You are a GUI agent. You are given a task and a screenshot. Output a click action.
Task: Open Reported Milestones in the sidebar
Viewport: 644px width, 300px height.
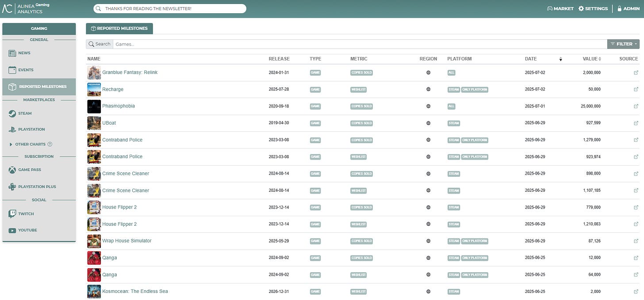pyautogui.click(x=39, y=87)
